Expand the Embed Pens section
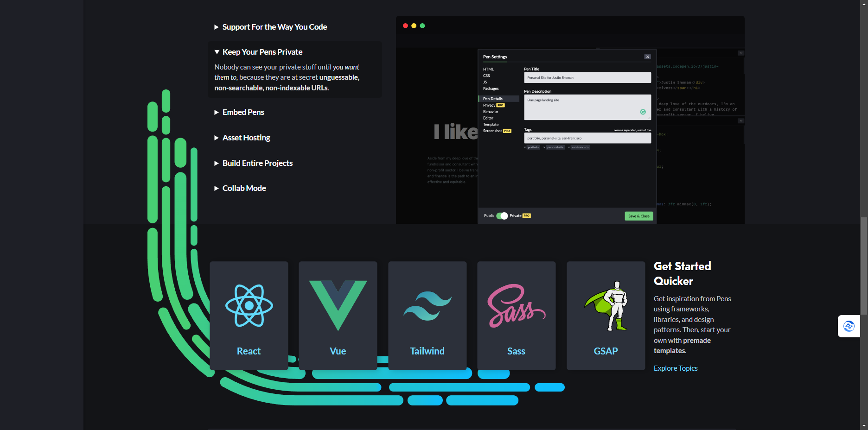 243,112
